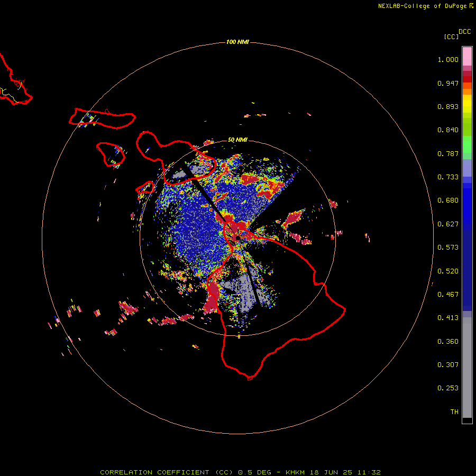
Task: Click the 50 NMI range ring label
Action: click(237, 140)
